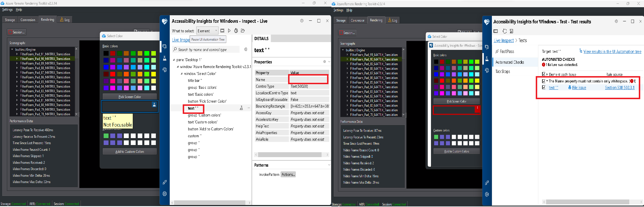Open View results in the UI Automation tree
The width and height of the screenshot is (644, 207).
[x=612, y=52]
